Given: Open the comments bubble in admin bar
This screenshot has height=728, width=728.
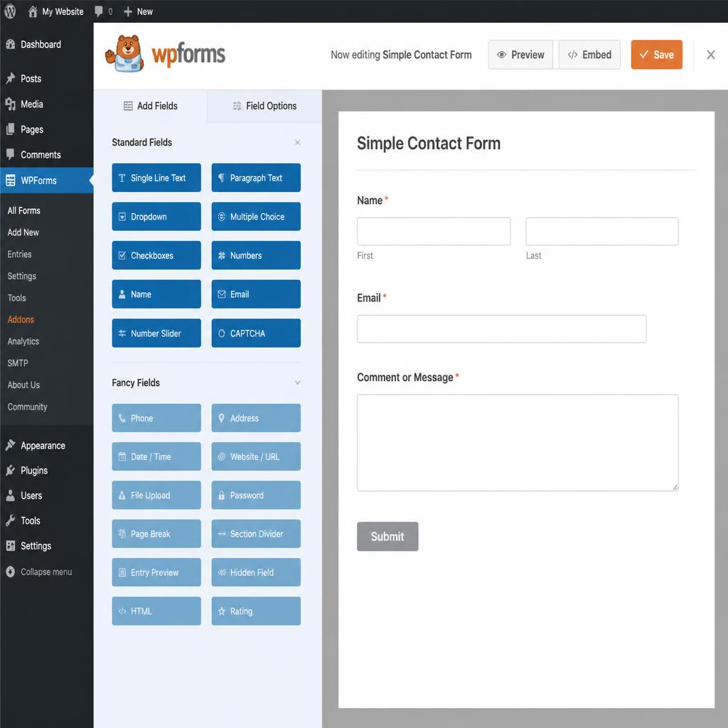Looking at the screenshot, I should pyautogui.click(x=104, y=11).
